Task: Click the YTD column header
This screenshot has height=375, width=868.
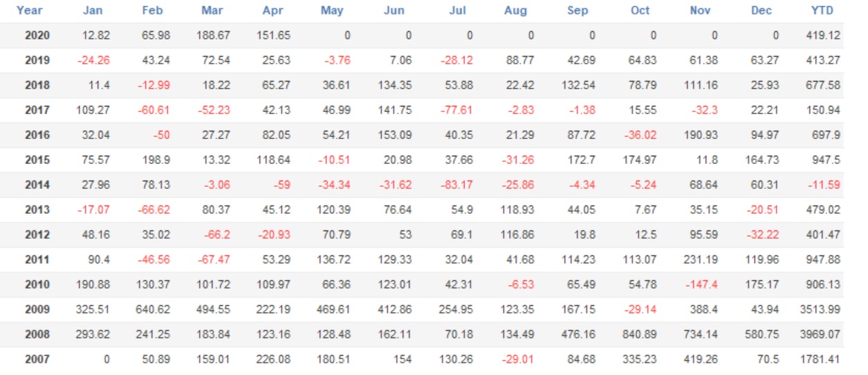Action: click(822, 10)
